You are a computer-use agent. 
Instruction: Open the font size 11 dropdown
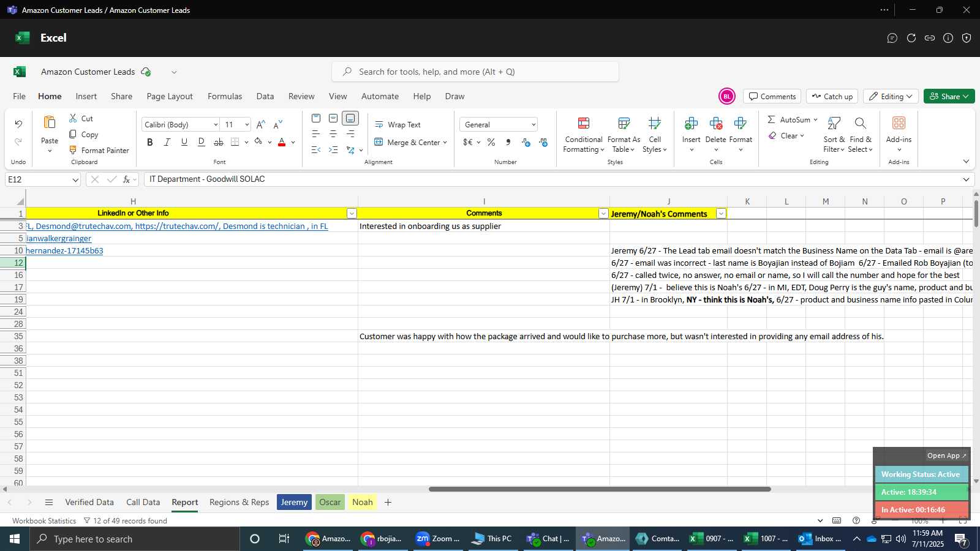(247, 124)
